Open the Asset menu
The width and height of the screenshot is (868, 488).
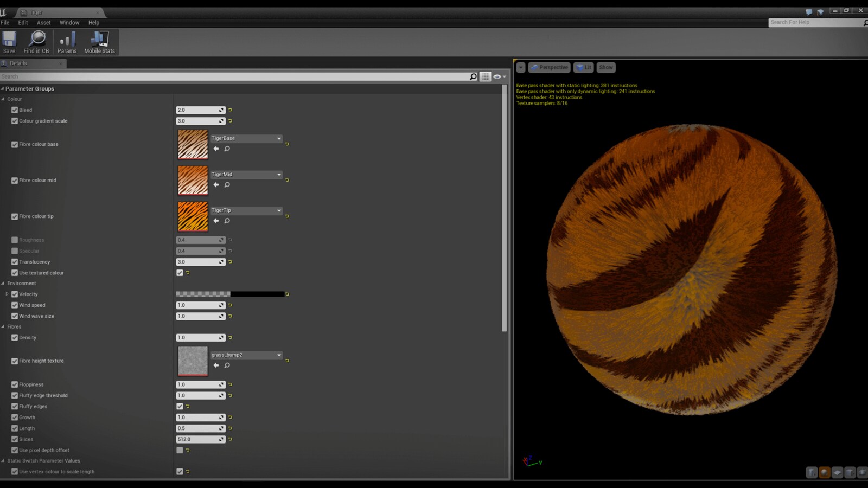tap(43, 22)
